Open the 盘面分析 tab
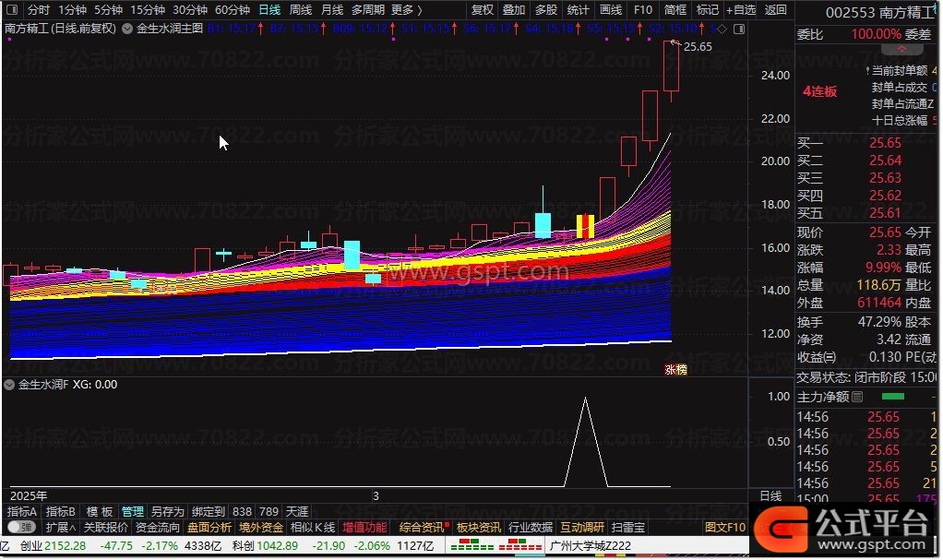943x560 pixels. tap(209, 528)
